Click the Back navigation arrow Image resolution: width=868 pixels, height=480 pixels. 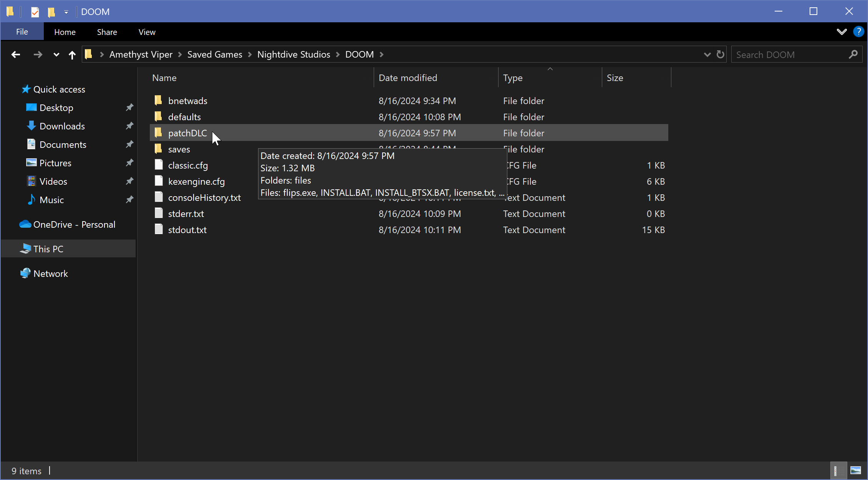16,55
